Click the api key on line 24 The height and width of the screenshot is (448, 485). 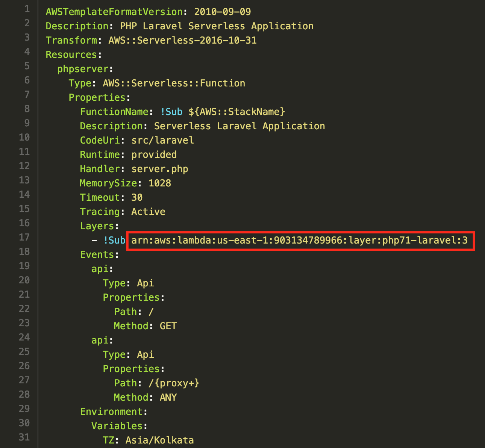(x=100, y=340)
